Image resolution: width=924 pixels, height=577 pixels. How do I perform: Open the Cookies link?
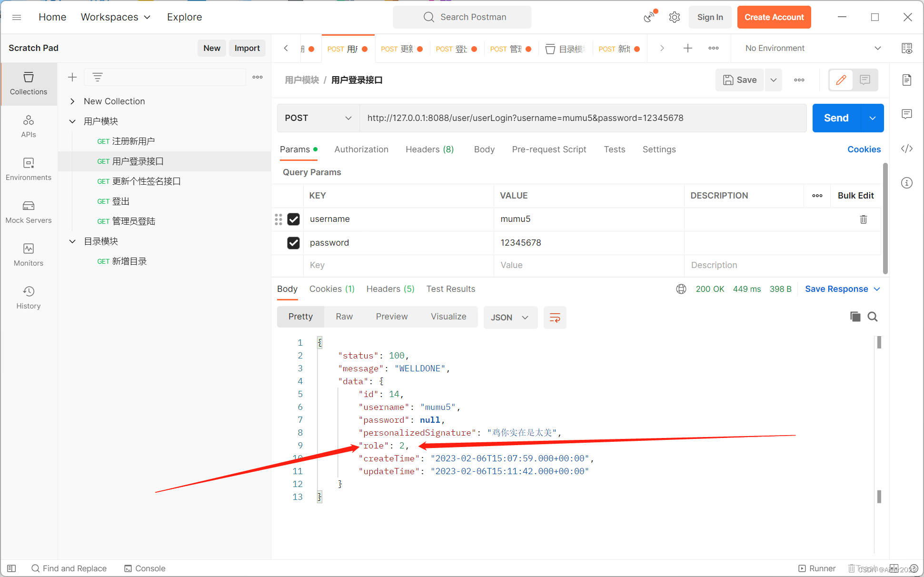[864, 149]
